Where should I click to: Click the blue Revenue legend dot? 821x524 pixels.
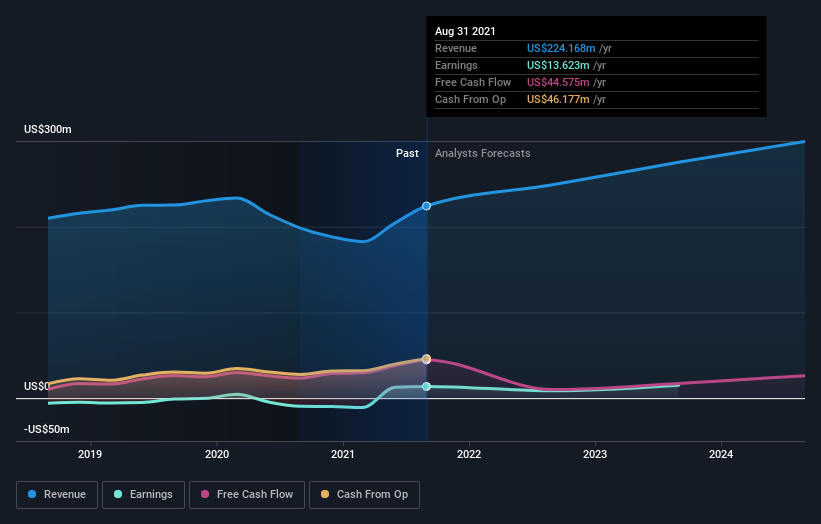coord(32,494)
